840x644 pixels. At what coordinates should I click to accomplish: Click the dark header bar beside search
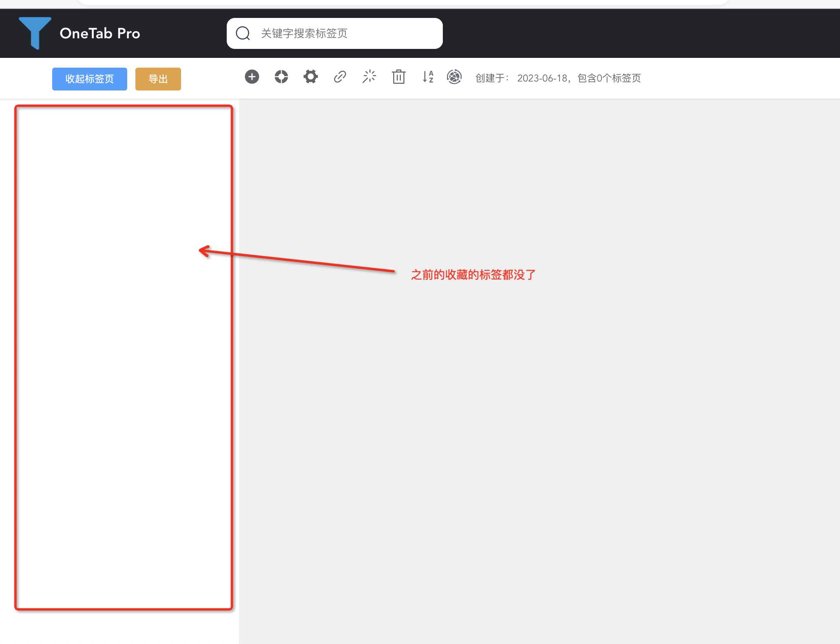coord(612,33)
